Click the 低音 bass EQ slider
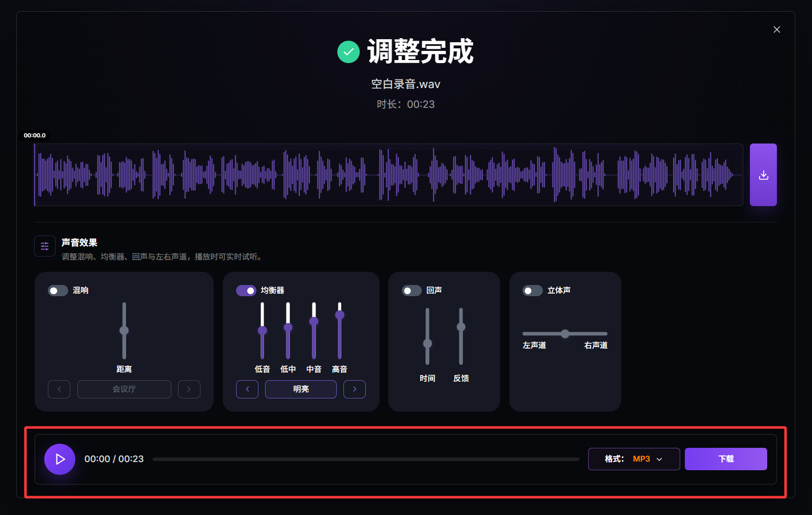This screenshot has height=515, width=812. 263,331
